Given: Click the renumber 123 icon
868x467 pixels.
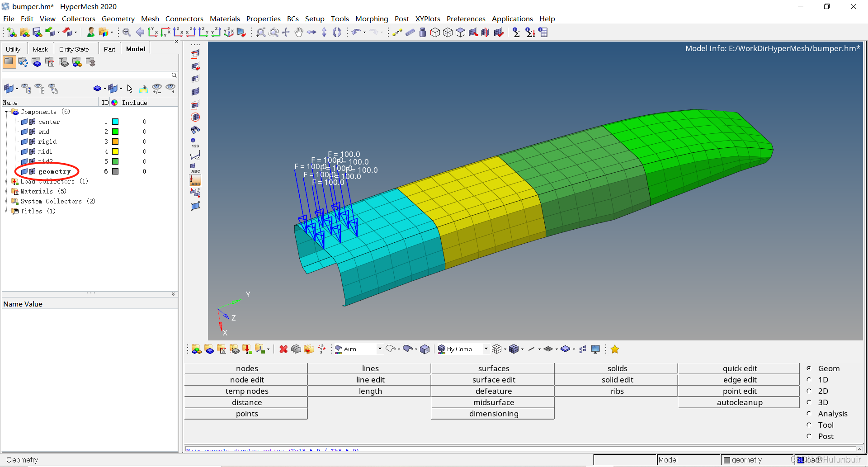Looking at the screenshot, I should tap(321, 349).
